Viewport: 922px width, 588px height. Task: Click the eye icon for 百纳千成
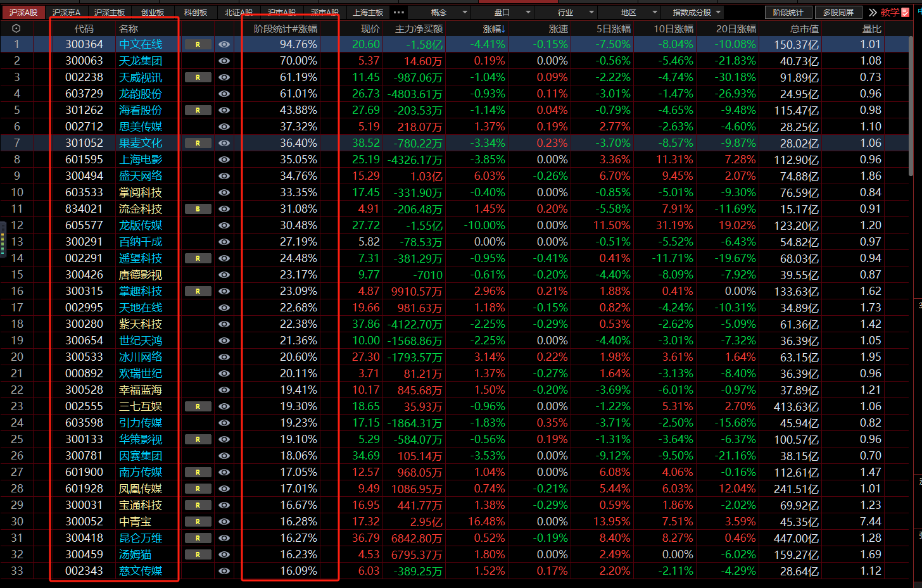(224, 242)
